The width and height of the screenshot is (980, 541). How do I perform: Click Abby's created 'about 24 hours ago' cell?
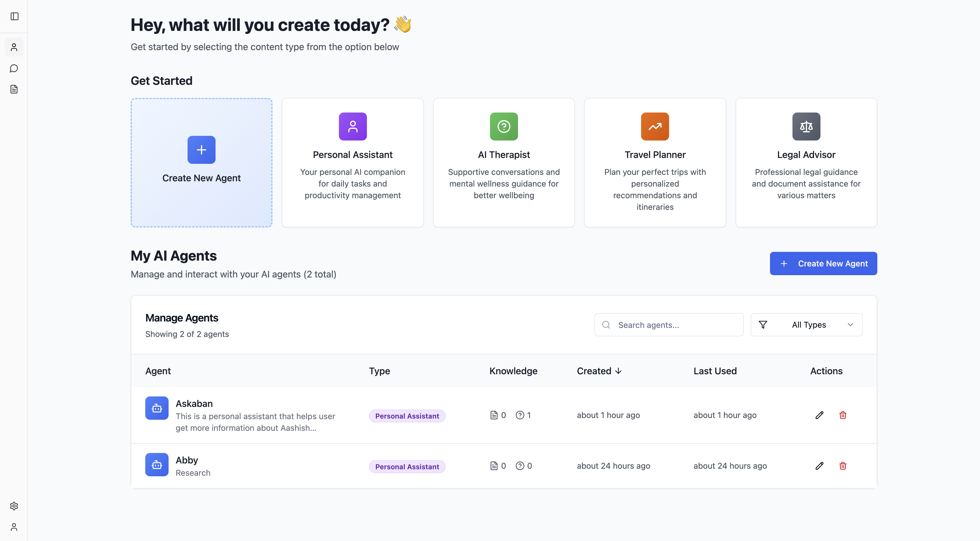613,466
